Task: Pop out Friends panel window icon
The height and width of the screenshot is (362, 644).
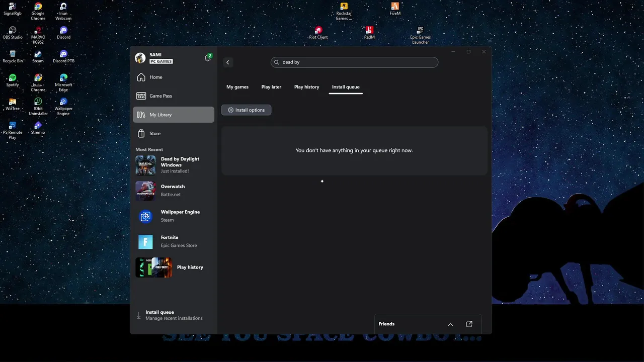Action: (469, 324)
